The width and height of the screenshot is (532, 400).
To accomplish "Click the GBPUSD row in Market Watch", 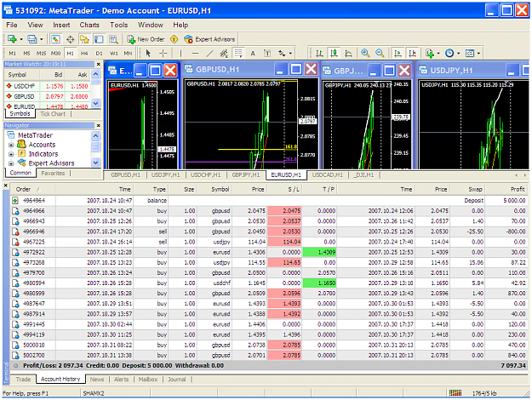I will click(x=48, y=96).
